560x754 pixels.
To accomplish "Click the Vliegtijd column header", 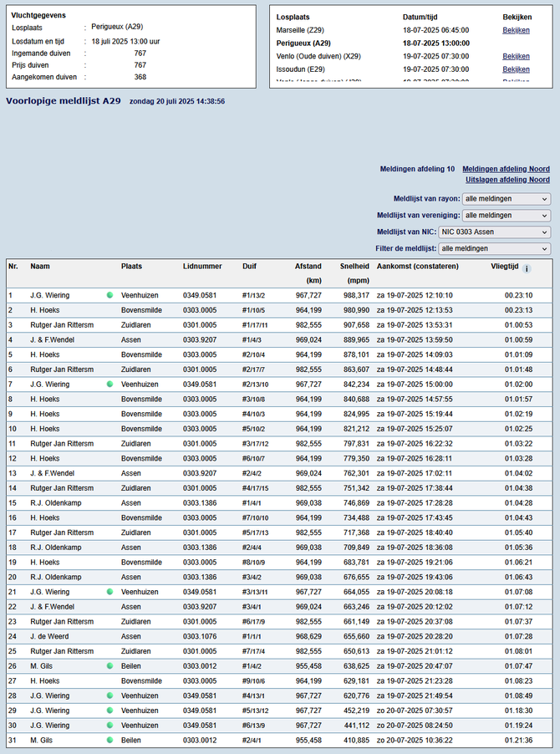I will [x=504, y=266].
